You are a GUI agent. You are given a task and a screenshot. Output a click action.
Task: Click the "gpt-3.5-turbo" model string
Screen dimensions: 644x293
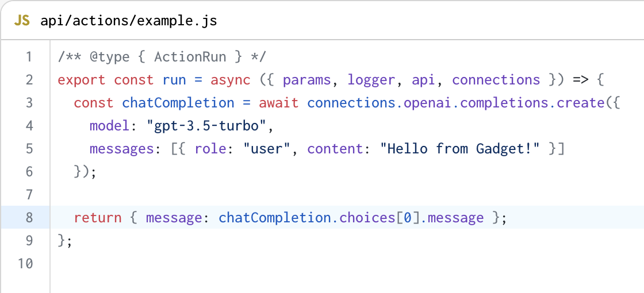tap(206, 126)
